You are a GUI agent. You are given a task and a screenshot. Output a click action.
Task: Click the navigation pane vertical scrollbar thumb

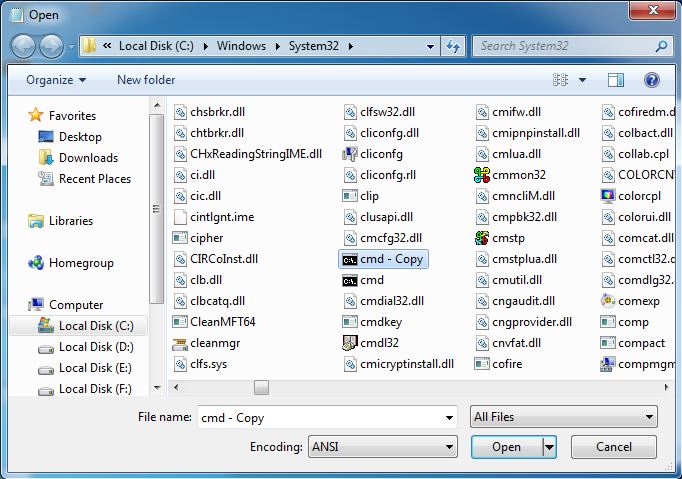[x=157, y=209]
